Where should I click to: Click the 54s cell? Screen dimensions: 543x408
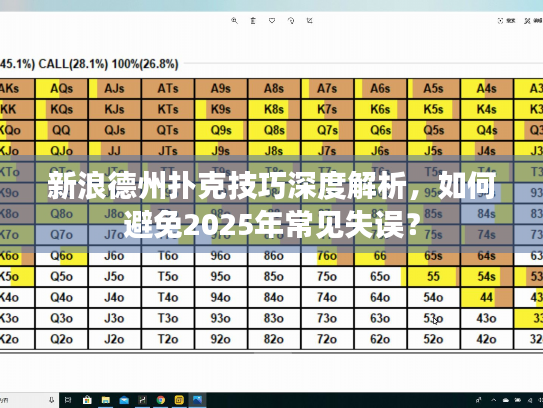coord(487,276)
